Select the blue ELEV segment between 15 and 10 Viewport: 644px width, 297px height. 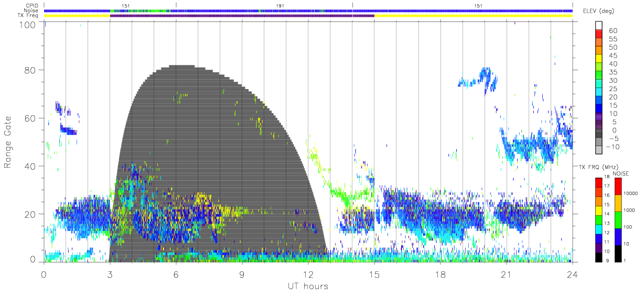click(600, 109)
